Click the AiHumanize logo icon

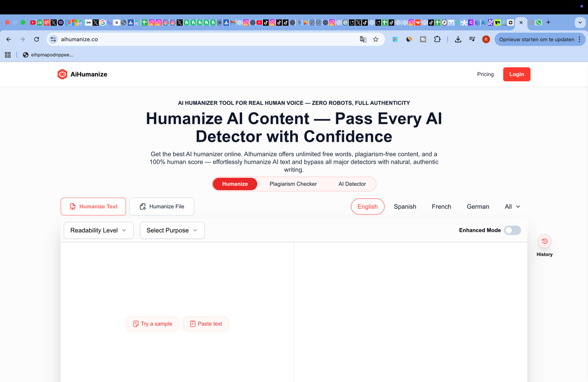pos(62,74)
